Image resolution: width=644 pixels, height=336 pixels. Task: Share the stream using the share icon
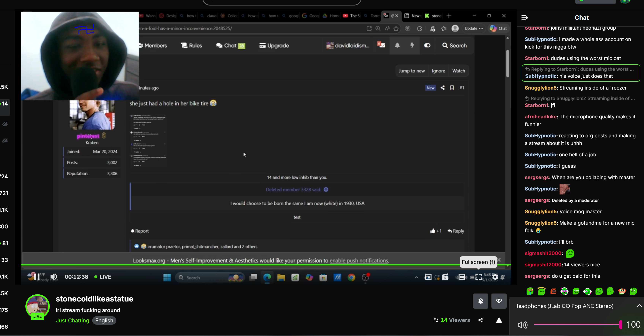(481, 320)
